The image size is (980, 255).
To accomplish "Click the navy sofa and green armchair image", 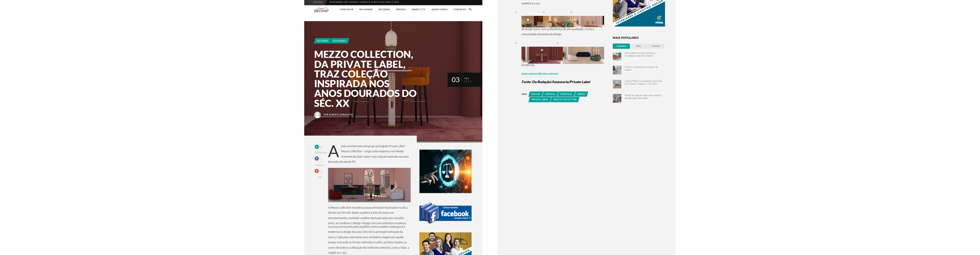I will (x=584, y=55).
